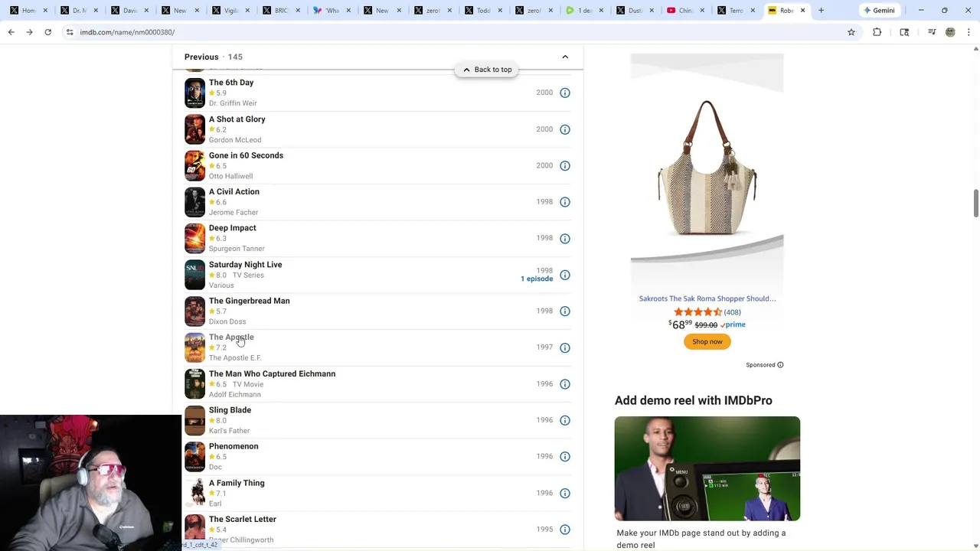Open the Gemini button in title bar
Screen dimensions: 980x551
(x=879, y=11)
